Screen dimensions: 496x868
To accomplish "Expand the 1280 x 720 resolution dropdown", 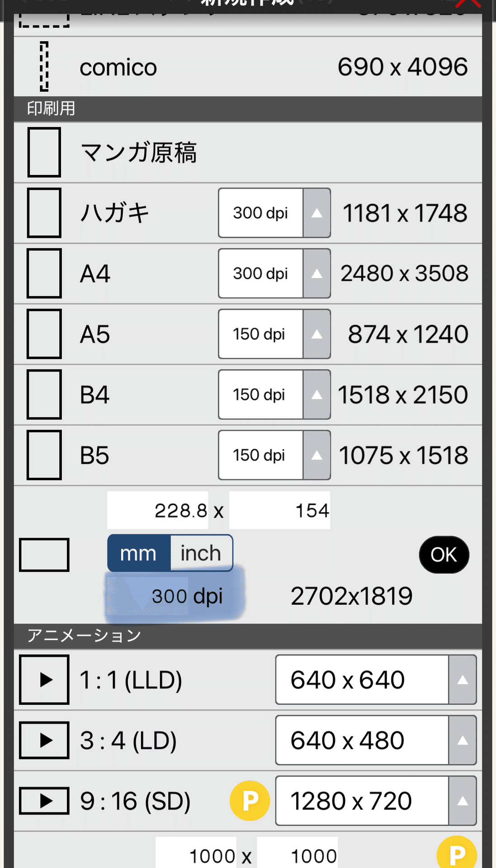I will pyautogui.click(x=376, y=801).
